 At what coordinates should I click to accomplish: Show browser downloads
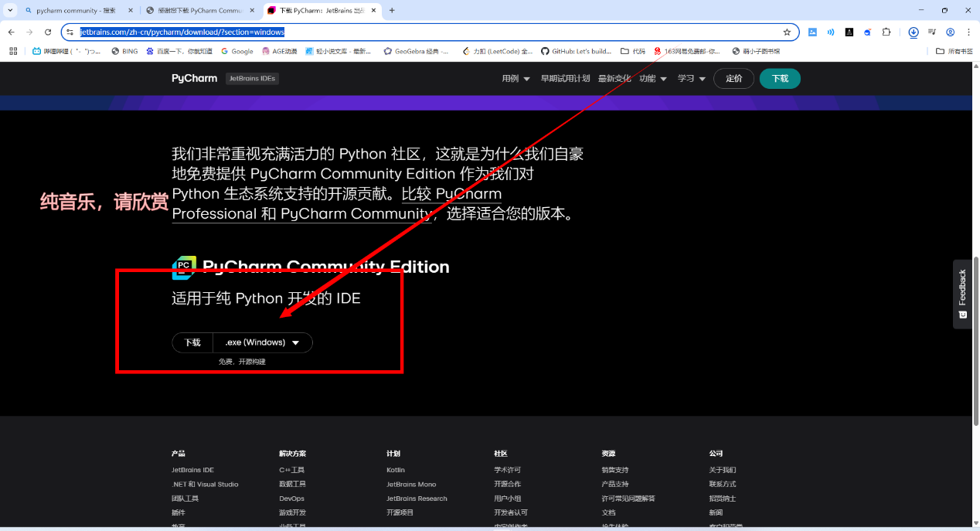coord(913,32)
